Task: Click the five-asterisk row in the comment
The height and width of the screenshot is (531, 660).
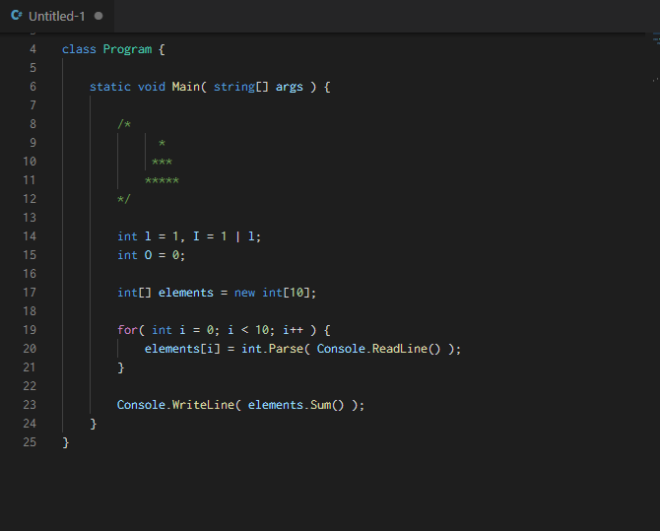Action: coord(162,180)
